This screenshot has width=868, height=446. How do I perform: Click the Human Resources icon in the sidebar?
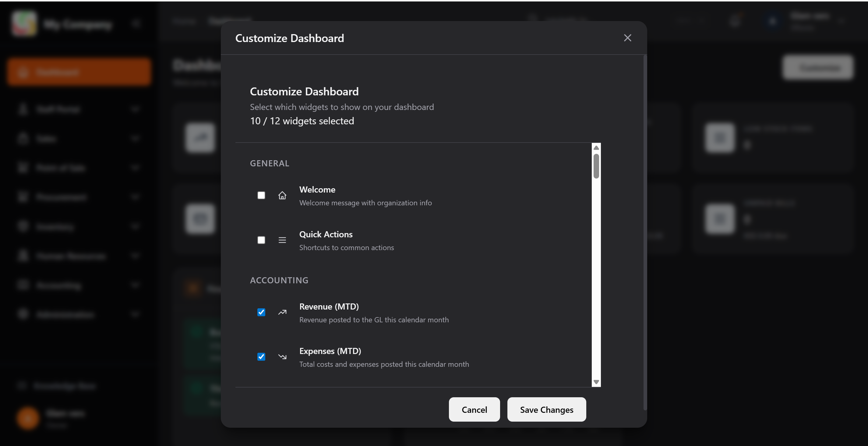click(x=23, y=256)
